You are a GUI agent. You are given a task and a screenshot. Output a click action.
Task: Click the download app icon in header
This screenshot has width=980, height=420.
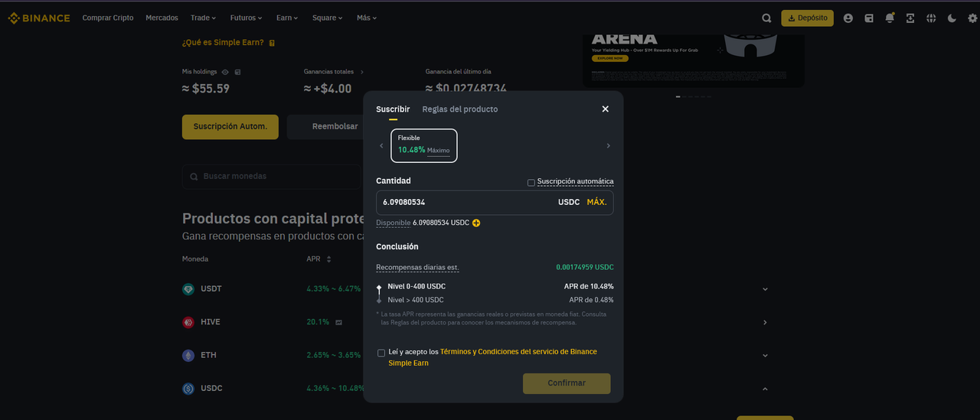910,18
